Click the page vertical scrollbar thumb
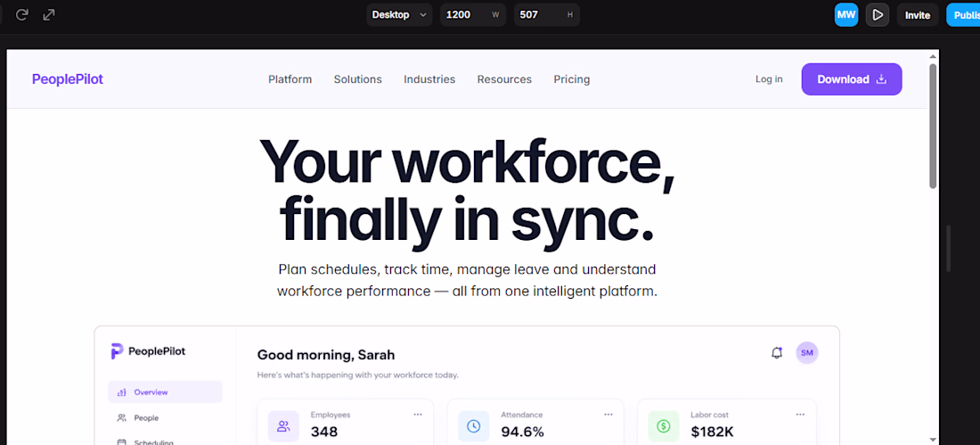Viewport: 980px width, 445px height. [933, 125]
